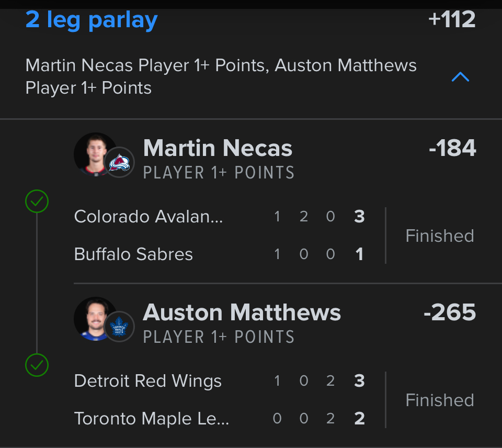Screen dimensions: 502x448
Task: Tap the -184 odds value
Action: pos(452,148)
